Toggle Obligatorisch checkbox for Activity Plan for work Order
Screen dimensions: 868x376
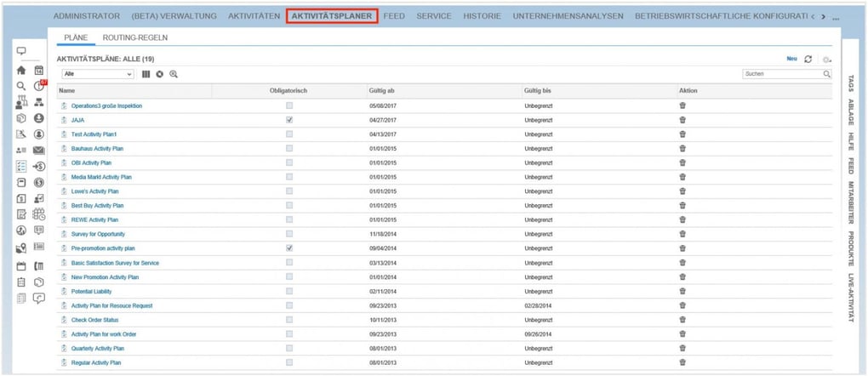point(289,334)
